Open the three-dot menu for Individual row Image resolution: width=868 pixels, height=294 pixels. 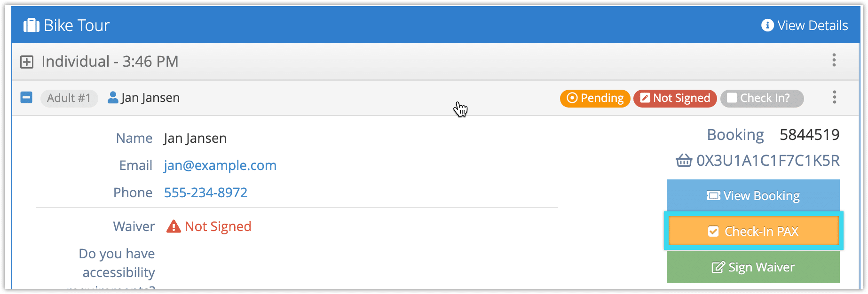[x=834, y=60]
